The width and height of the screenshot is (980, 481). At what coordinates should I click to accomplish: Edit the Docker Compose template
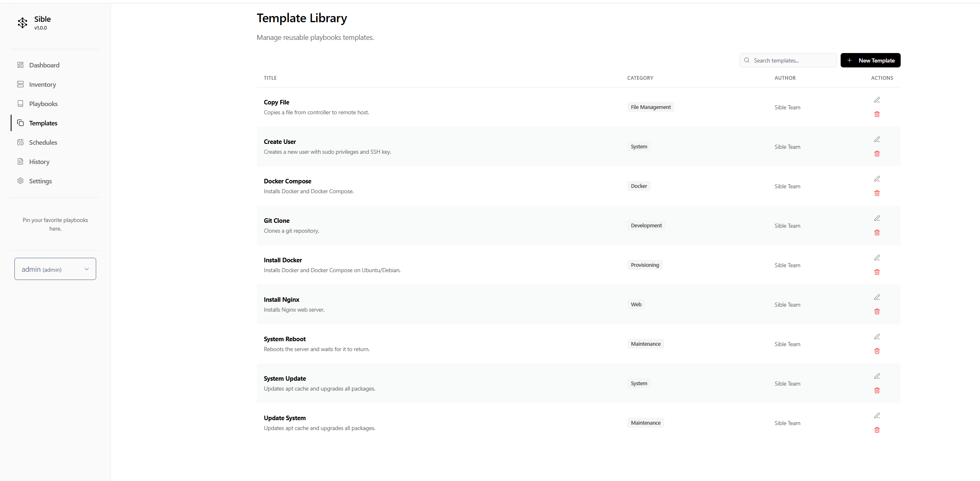click(877, 178)
